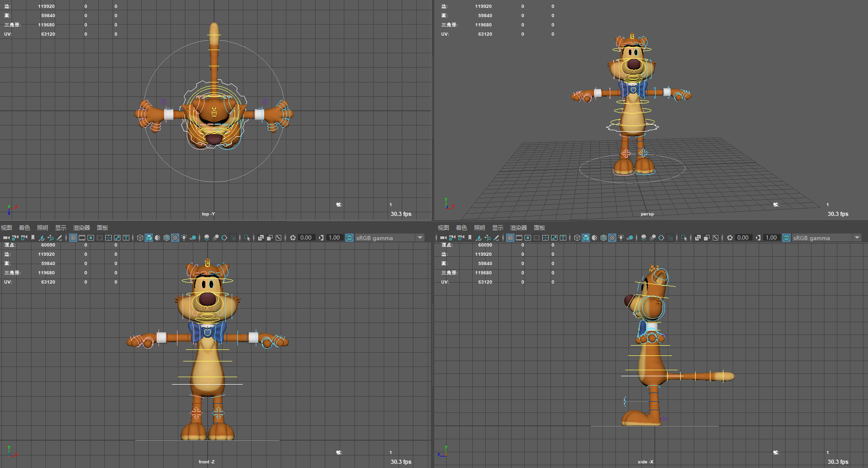
Task: Click Grease Pencil icon in side viewport toolbar
Action: click(496, 238)
